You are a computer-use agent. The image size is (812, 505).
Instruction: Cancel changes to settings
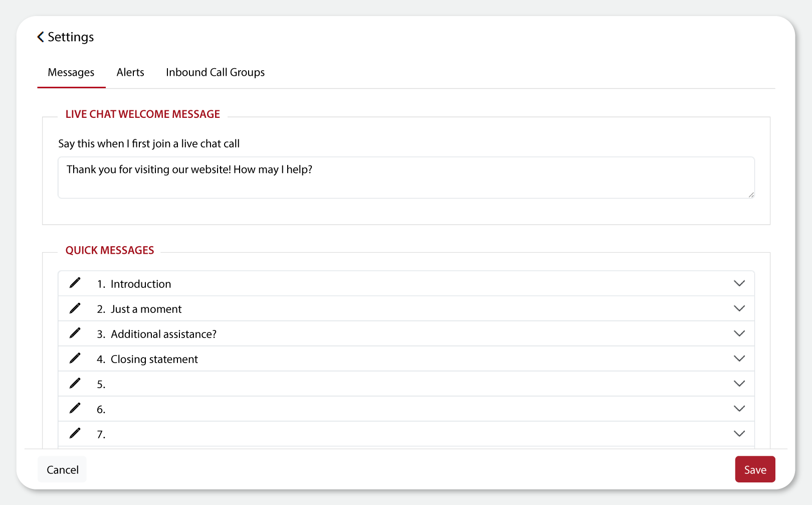pos(62,469)
